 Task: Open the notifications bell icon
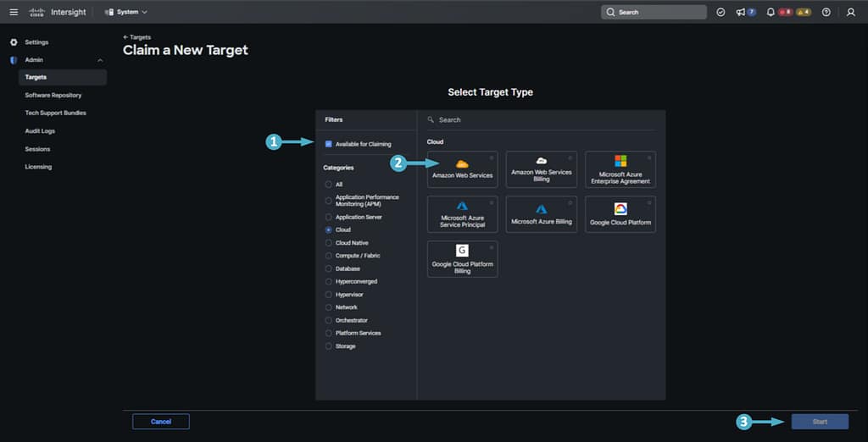771,12
